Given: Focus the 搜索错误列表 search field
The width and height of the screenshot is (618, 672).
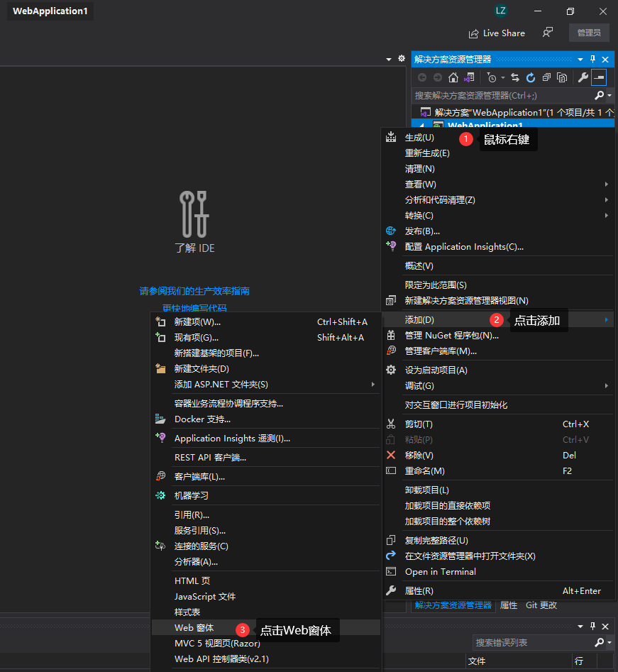Looking at the screenshot, I should [x=533, y=642].
